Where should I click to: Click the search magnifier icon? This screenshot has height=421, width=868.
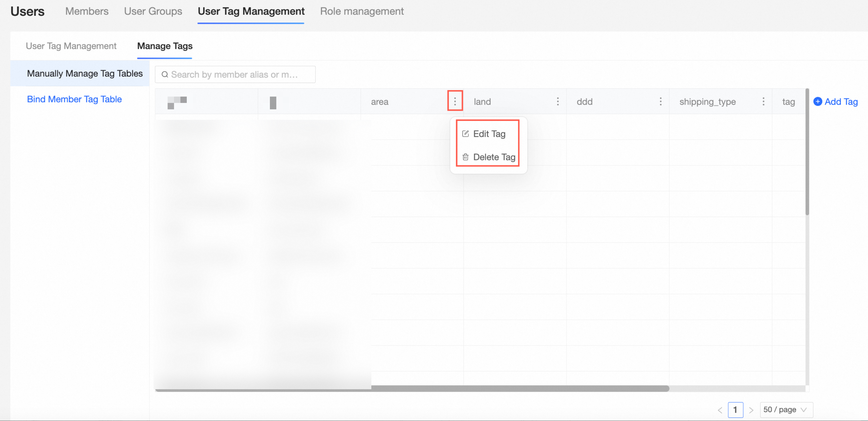click(165, 75)
